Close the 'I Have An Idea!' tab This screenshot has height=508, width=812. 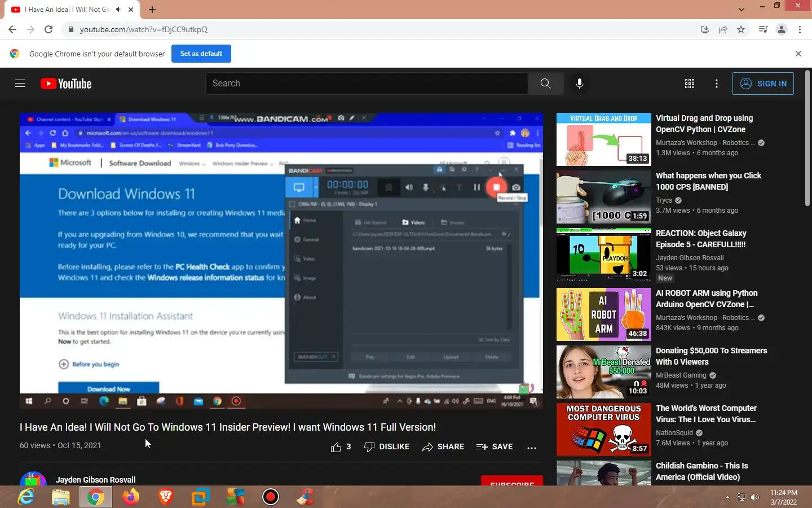click(131, 10)
